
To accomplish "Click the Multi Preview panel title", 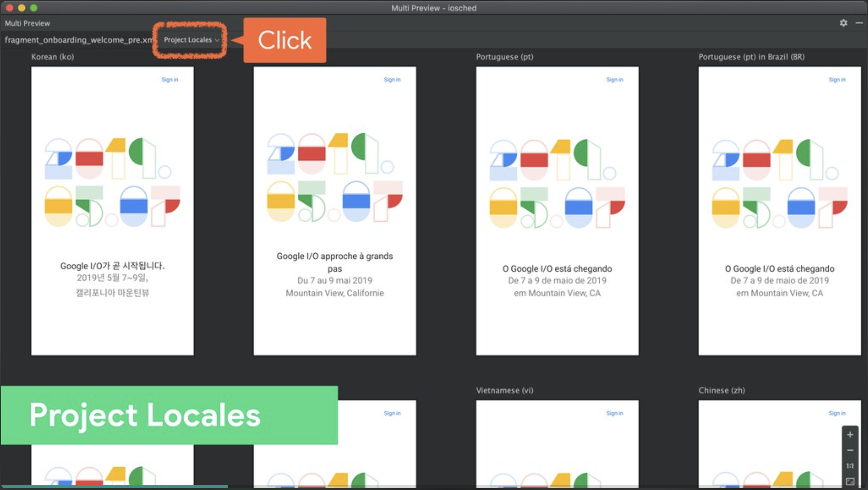I will click(x=27, y=23).
